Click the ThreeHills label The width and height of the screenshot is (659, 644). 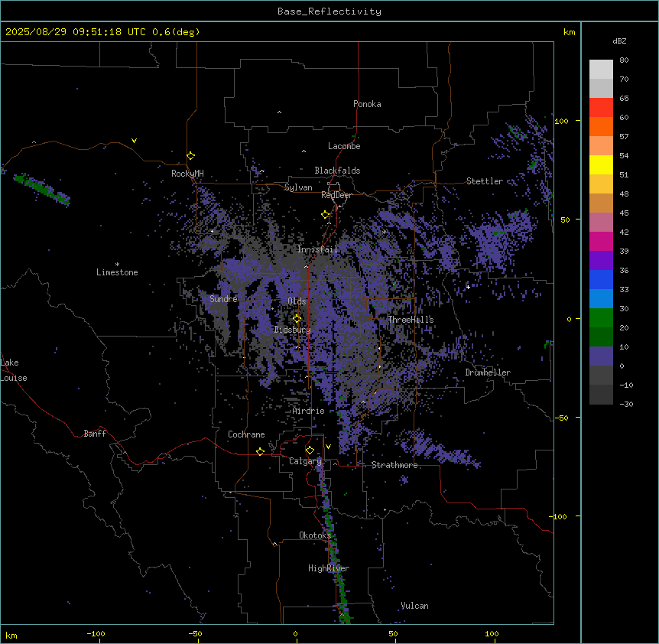(411, 320)
